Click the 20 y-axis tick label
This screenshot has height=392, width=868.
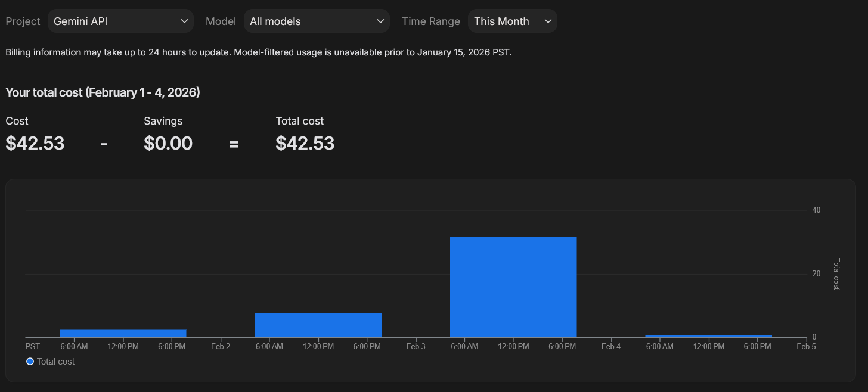point(816,274)
